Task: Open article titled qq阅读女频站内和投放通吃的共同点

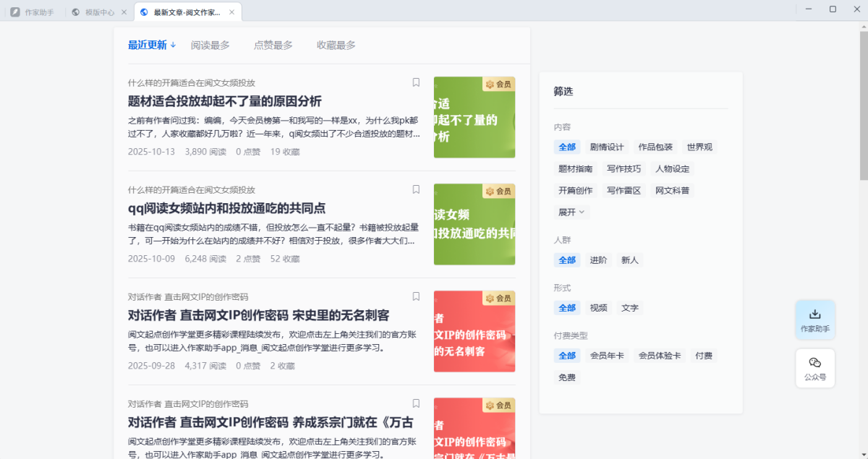Action: pos(226,208)
